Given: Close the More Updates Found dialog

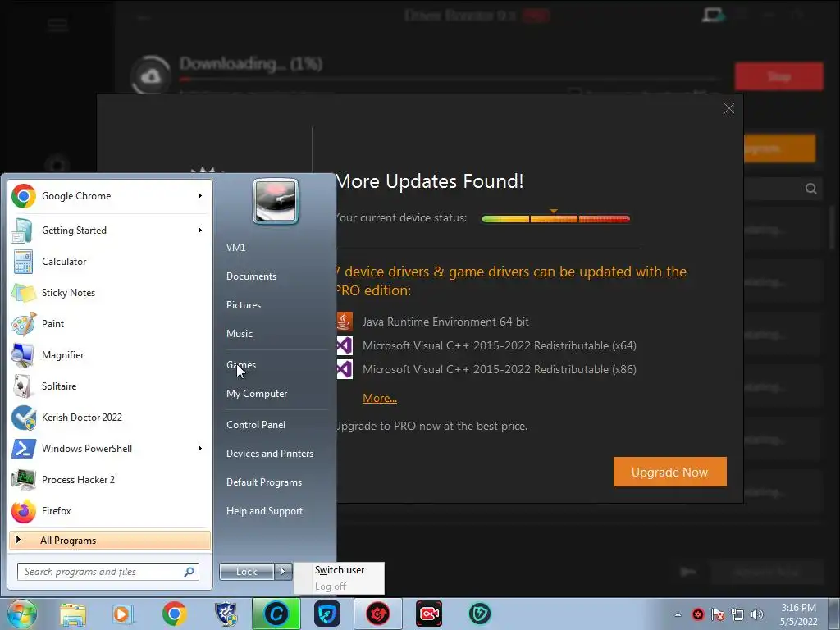Looking at the screenshot, I should 729,108.
